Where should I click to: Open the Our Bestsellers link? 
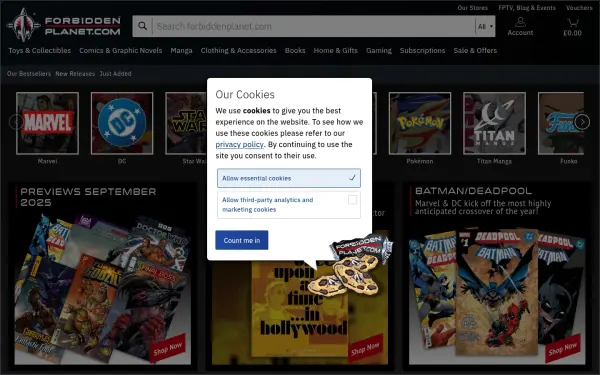pos(29,73)
